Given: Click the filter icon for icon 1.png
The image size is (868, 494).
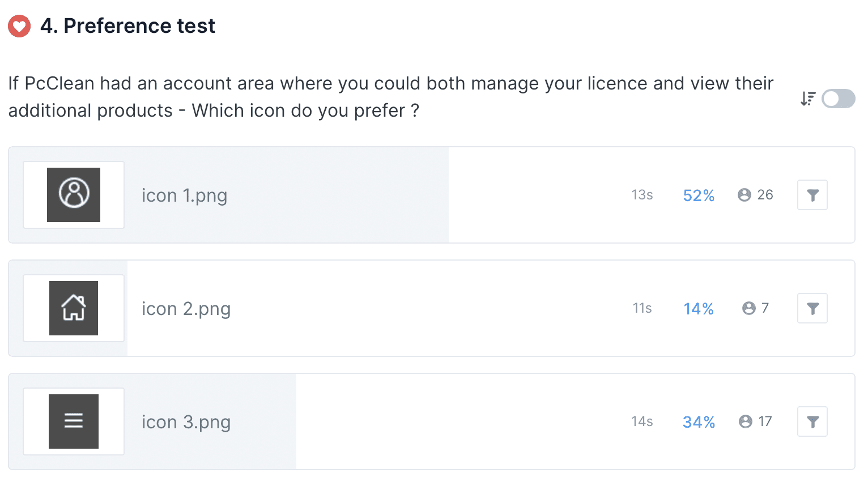Looking at the screenshot, I should point(812,195).
